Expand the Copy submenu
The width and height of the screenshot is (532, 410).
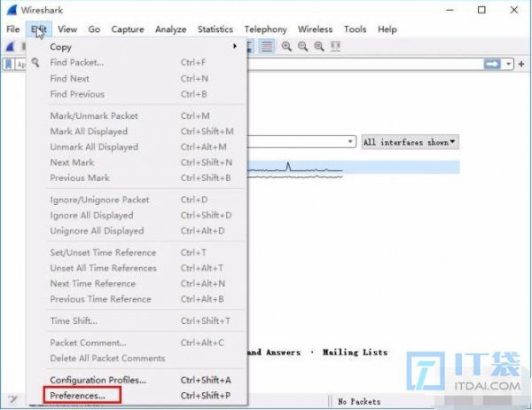[x=137, y=47]
